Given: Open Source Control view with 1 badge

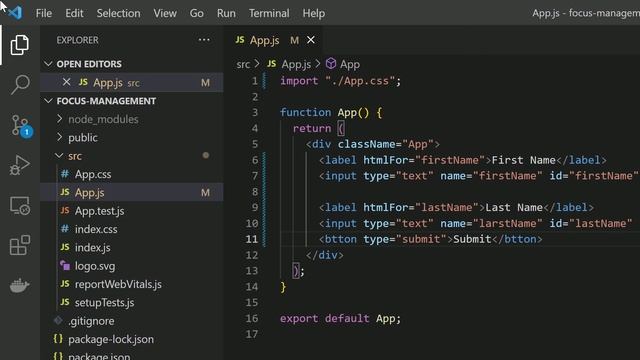Looking at the screenshot, I should tap(20, 125).
